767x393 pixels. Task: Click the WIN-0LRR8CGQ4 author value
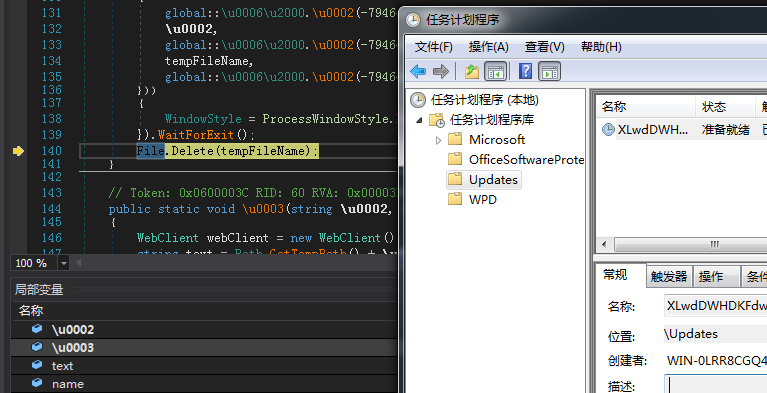click(716, 361)
